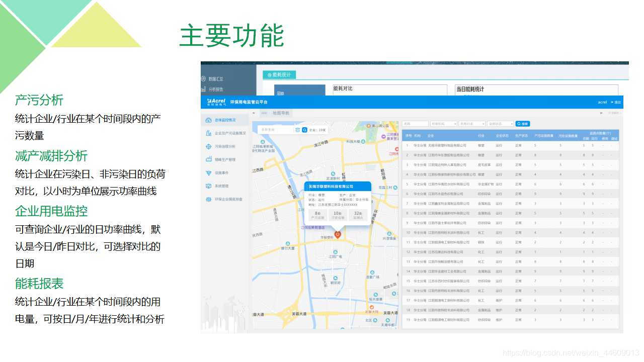
Task: Click the 企业及产污设施情况 sidebar icon
Action: tap(209, 133)
